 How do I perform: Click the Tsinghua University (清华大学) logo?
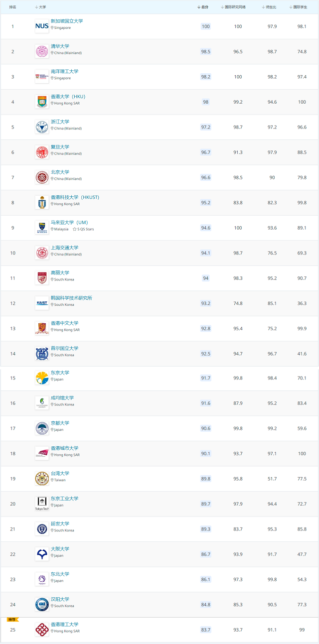(42, 51)
